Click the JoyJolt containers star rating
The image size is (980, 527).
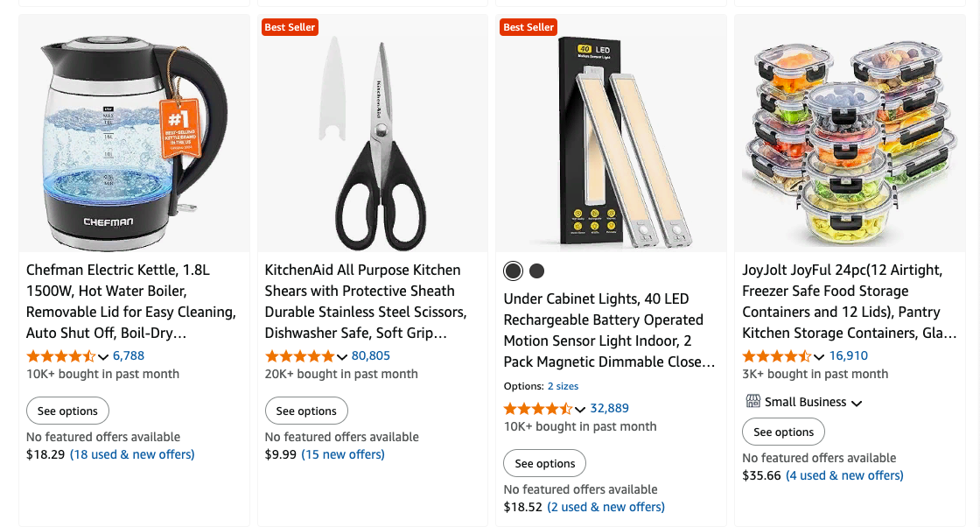pyautogui.click(x=776, y=356)
